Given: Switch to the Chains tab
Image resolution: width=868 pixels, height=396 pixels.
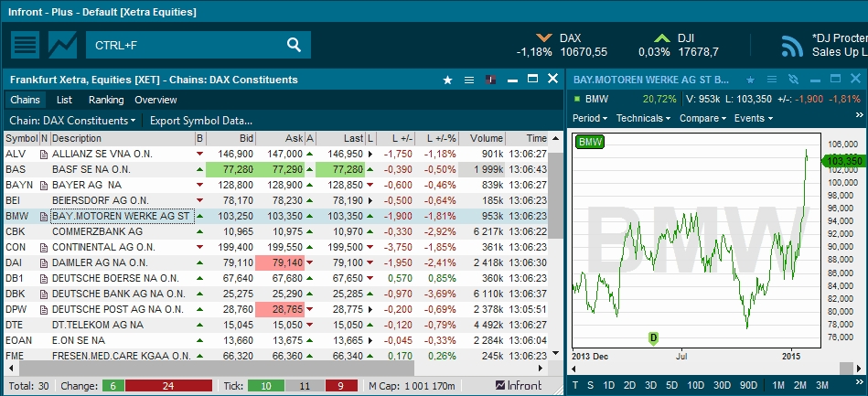Looking at the screenshot, I should coord(26,100).
